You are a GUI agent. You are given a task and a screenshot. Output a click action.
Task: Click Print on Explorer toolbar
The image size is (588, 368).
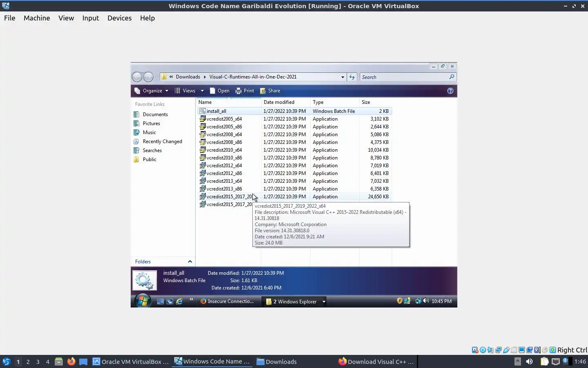coord(245,91)
